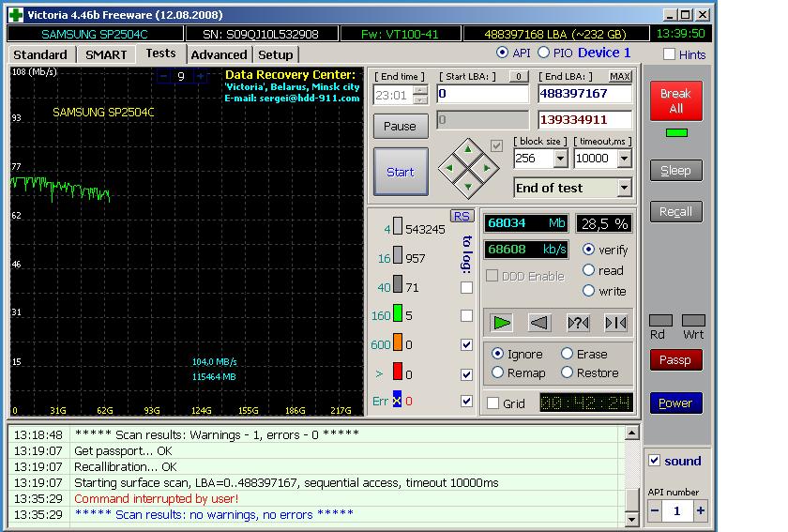Click the plus icon on the API number stepper
788x532 pixels.
point(700,510)
